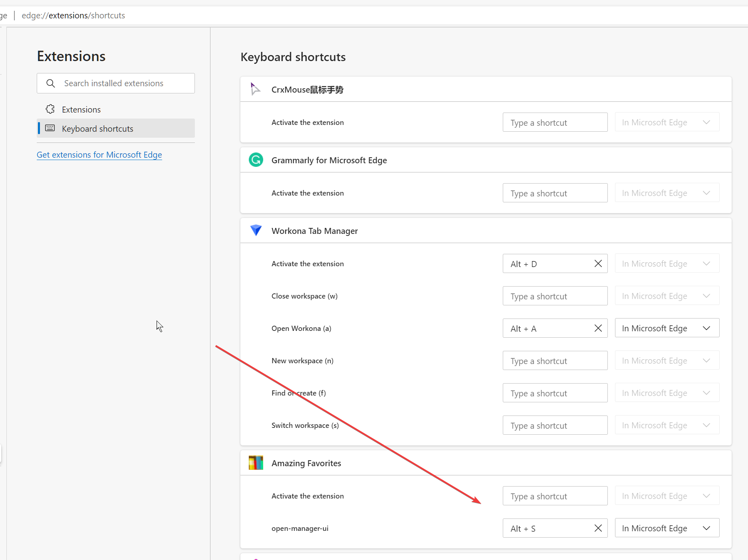Clear the Alt + A shortcut
This screenshot has width=748, height=560.
(x=598, y=328)
